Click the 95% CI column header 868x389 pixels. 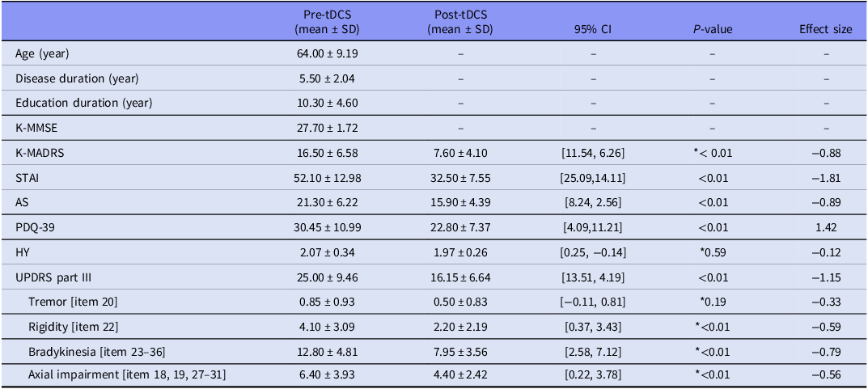[593, 30]
